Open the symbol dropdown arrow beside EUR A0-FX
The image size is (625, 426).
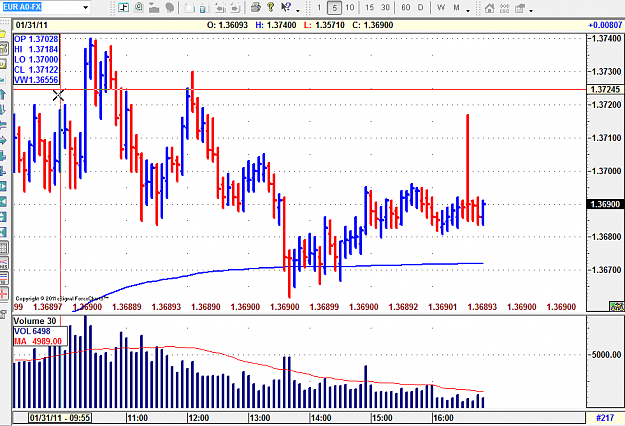click(85, 7)
